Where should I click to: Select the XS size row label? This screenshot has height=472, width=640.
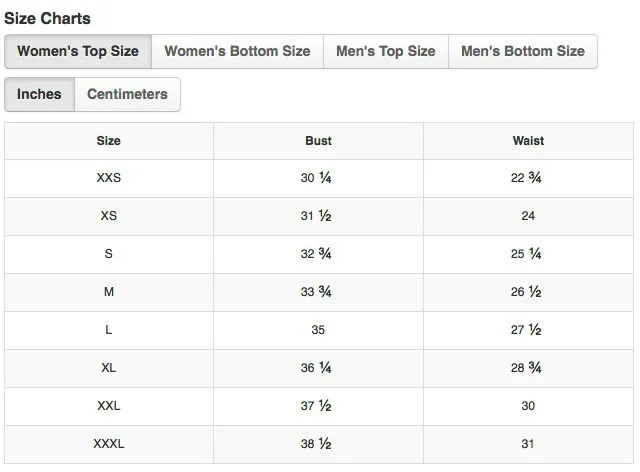[x=109, y=216]
